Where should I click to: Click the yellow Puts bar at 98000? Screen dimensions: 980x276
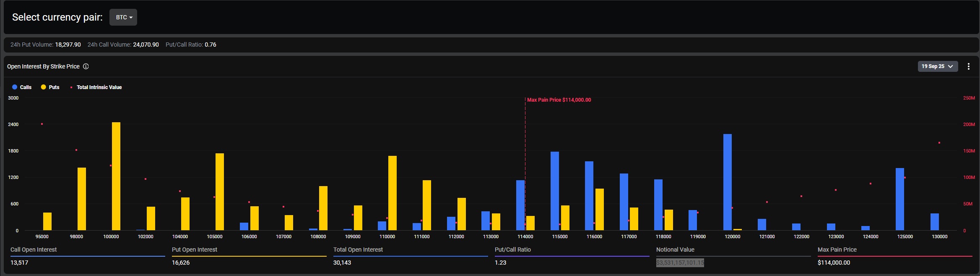(x=82, y=199)
